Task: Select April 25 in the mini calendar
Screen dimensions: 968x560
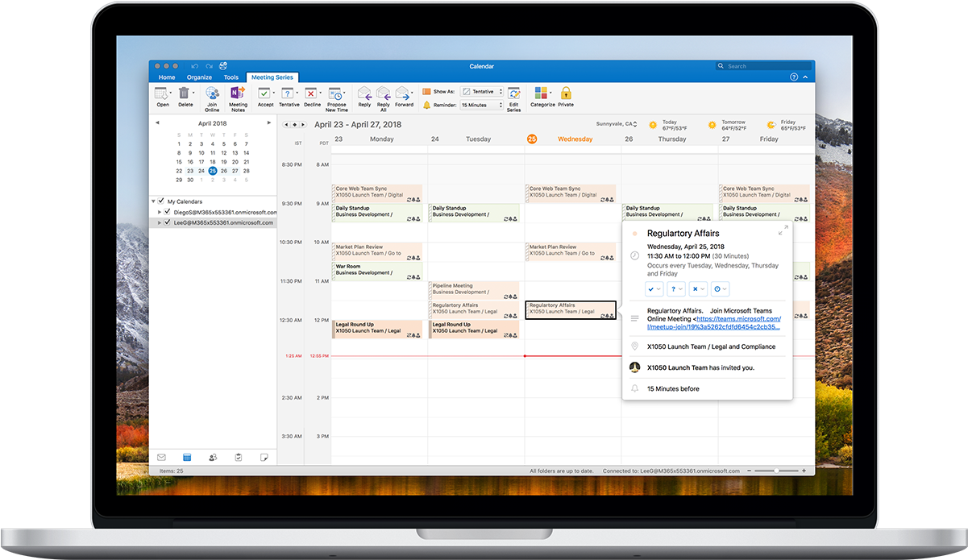Action: click(x=213, y=172)
